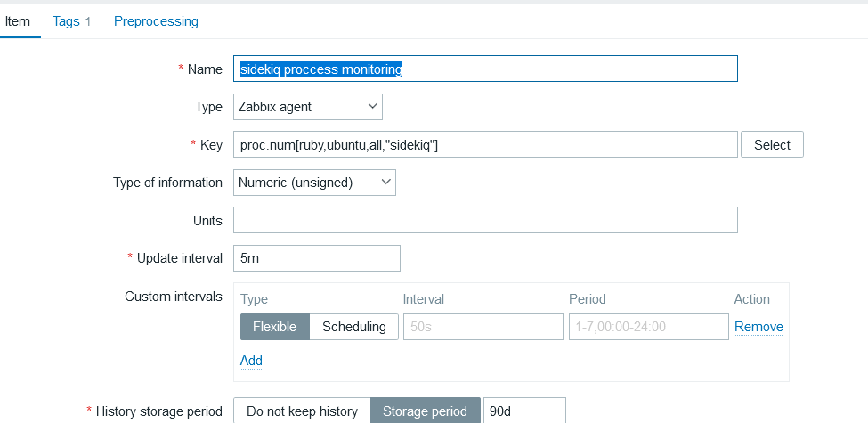Viewport: 868px width, 423px height.
Task: Click the custom Interval 50s field
Action: click(482, 327)
